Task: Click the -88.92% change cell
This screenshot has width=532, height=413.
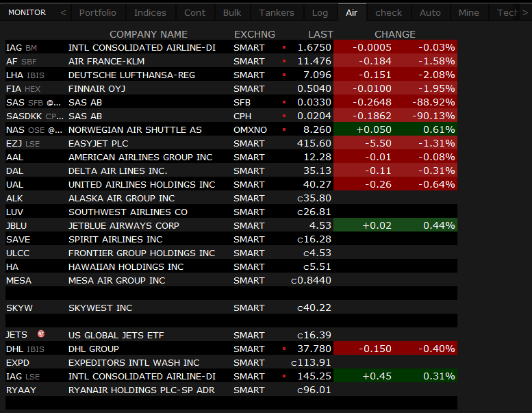Action: tap(433, 103)
